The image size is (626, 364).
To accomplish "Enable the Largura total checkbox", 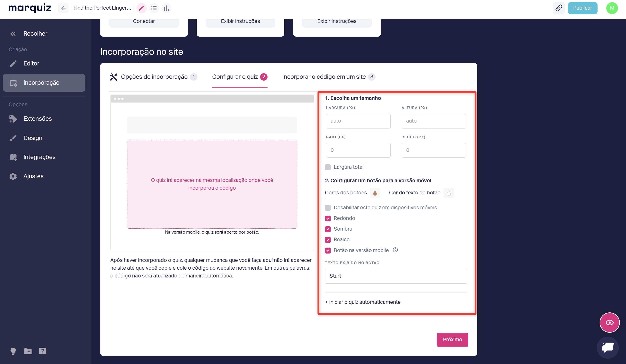I will (328, 167).
